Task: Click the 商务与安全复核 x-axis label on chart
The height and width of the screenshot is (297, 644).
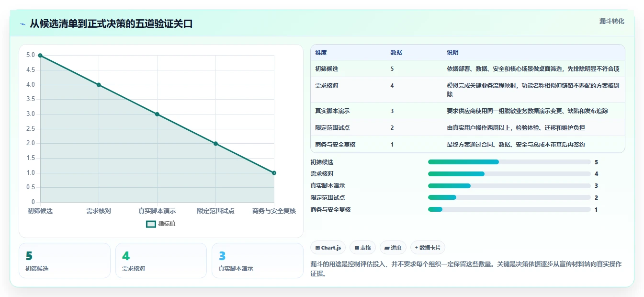Action: tap(274, 211)
